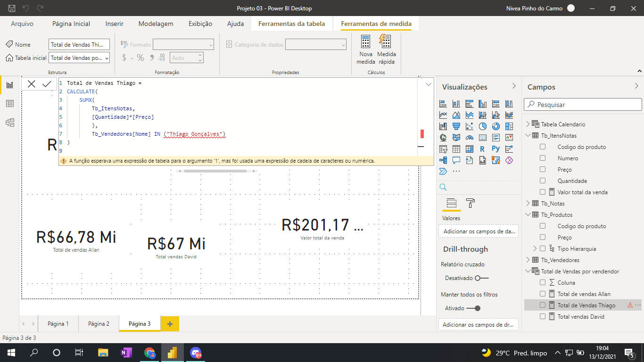Select the funnel chart visualization
644x362 pixels.
(x=456, y=126)
